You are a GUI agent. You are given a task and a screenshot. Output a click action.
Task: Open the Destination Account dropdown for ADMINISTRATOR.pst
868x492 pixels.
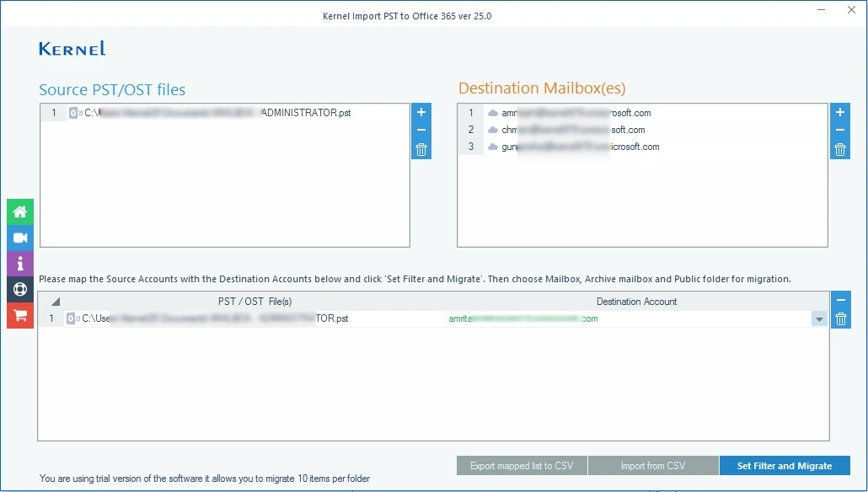(x=818, y=318)
